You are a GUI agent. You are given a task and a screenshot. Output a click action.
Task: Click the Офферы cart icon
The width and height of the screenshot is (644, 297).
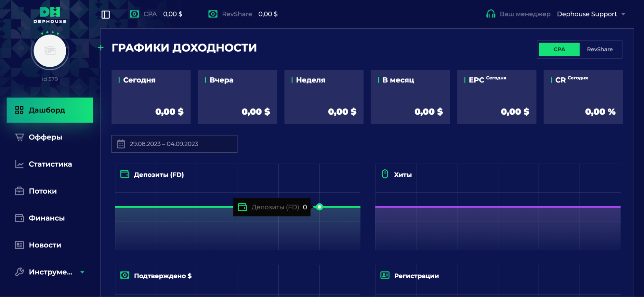click(x=19, y=137)
